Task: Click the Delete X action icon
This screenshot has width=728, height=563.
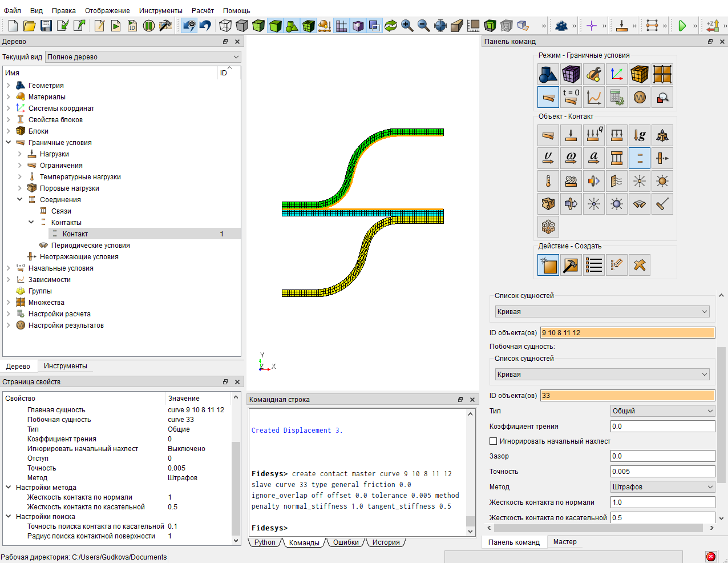Action: (640, 265)
